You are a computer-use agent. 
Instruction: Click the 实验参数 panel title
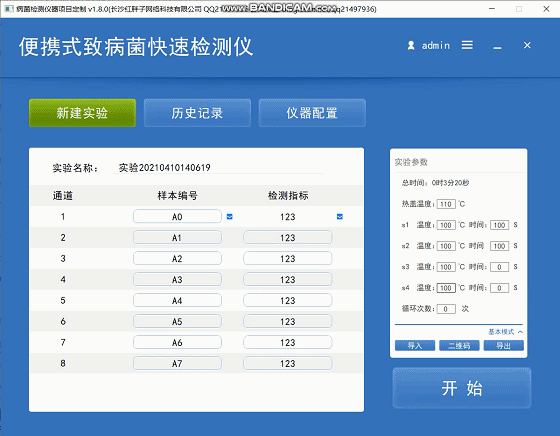[x=411, y=162]
